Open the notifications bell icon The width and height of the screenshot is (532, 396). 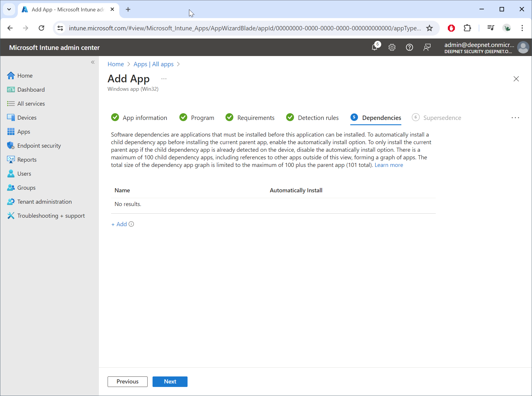click(375, 47)
